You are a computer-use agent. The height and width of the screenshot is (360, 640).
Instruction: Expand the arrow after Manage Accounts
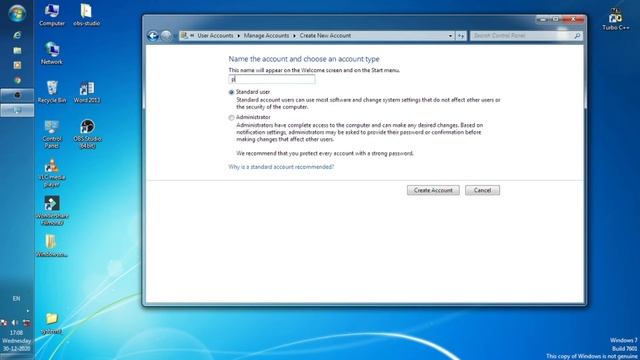(x=294, y=36)
